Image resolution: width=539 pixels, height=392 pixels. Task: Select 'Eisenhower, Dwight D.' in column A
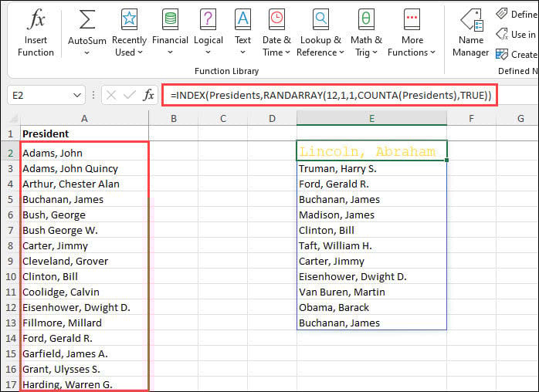point(85,307)
